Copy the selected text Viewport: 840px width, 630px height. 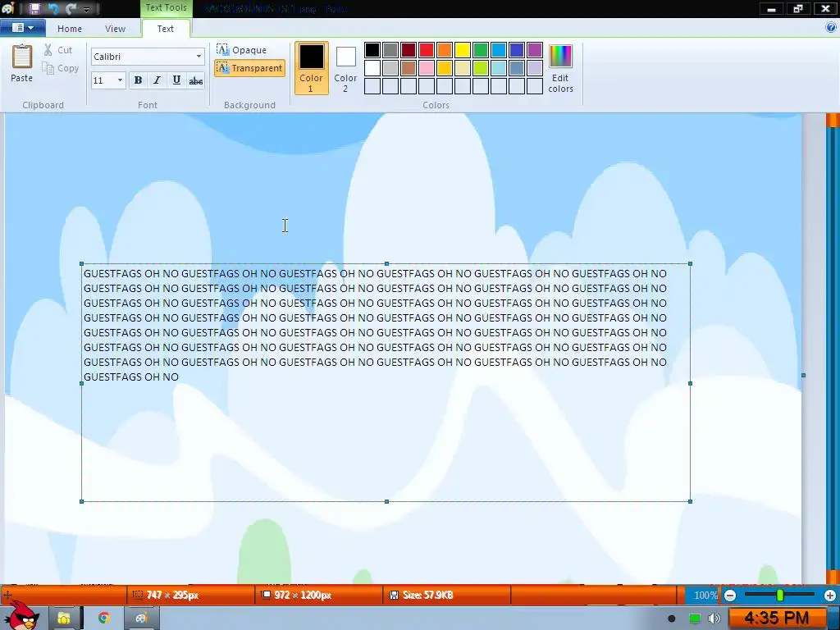61,68
